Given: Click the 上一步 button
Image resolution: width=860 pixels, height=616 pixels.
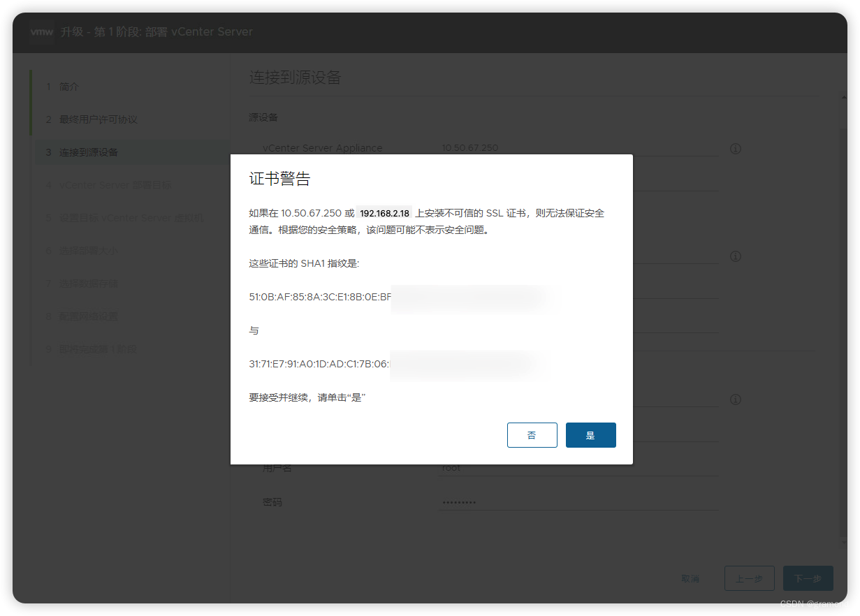Looking at the screenshot, I should [x=749, y=578].
